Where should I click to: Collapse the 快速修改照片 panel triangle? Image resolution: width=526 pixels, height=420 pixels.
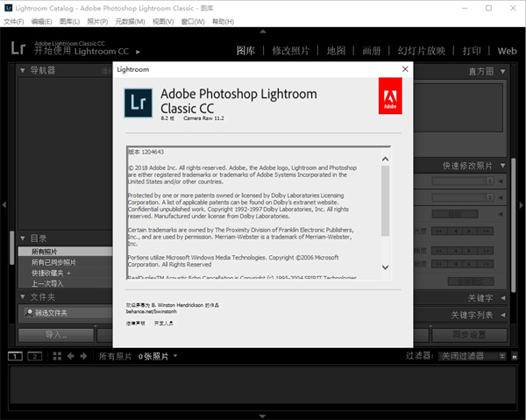503,166
